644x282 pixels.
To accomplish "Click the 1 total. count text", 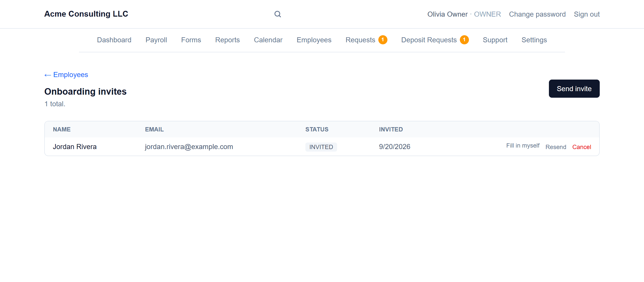I will 55,104.
